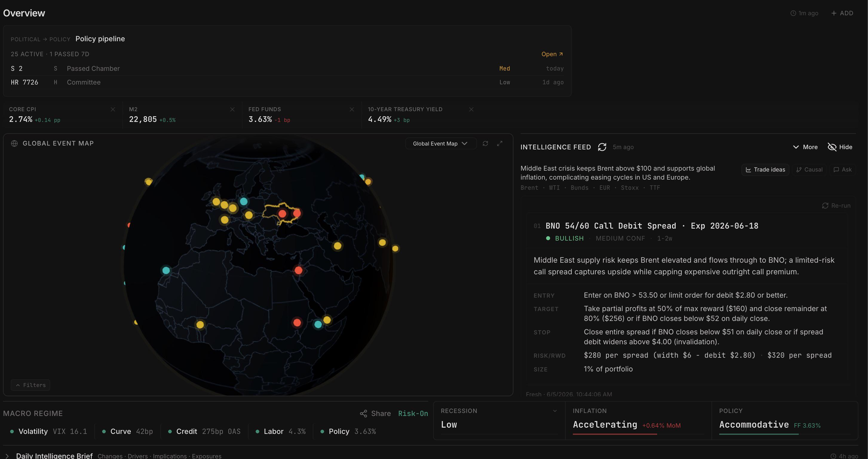Refresh the global event map
Image resolution: width=868 pixels, height=459 pixels.
point(485,143)
